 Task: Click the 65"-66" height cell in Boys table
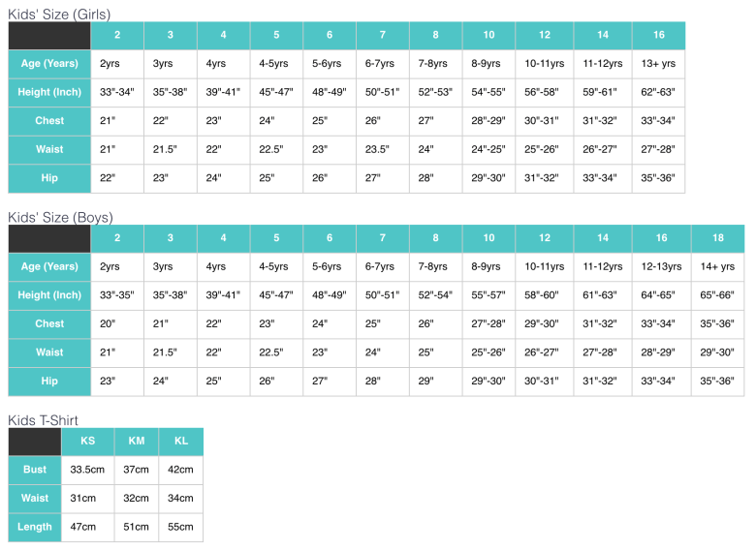(x=718, y=295)
